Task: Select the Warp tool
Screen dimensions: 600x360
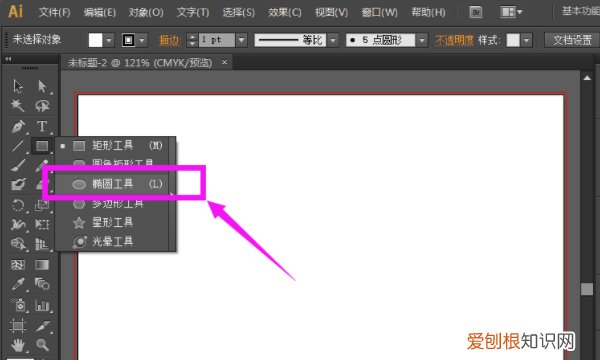Action: point(18,224)
